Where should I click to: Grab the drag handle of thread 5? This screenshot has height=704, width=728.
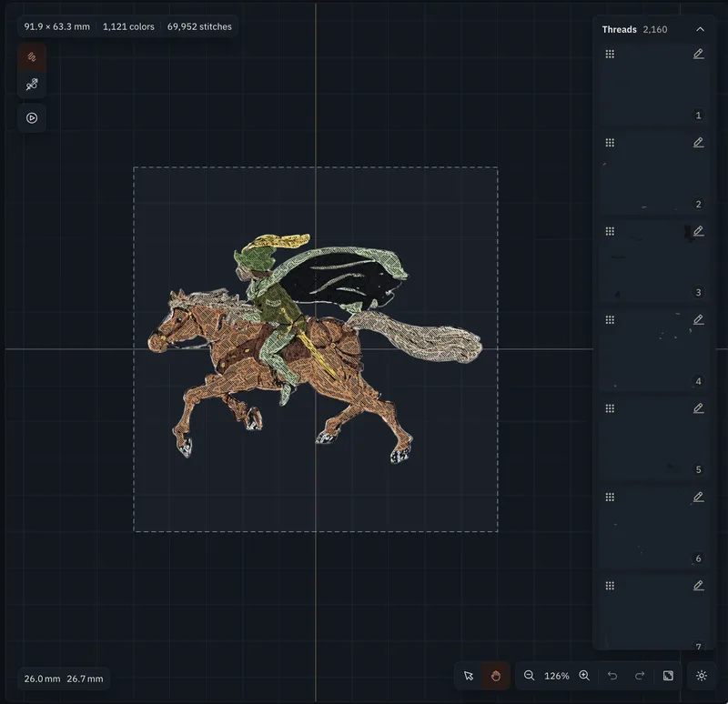[610, 408]
